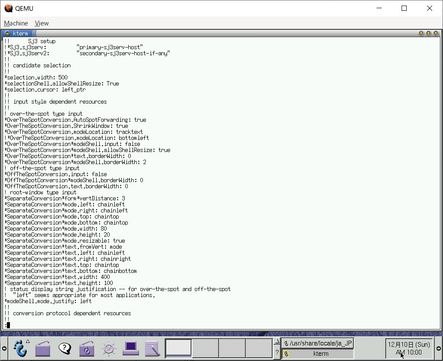Click "*OverTheSpotConversion.ShrinkWindow: true" line

(66, 126)
